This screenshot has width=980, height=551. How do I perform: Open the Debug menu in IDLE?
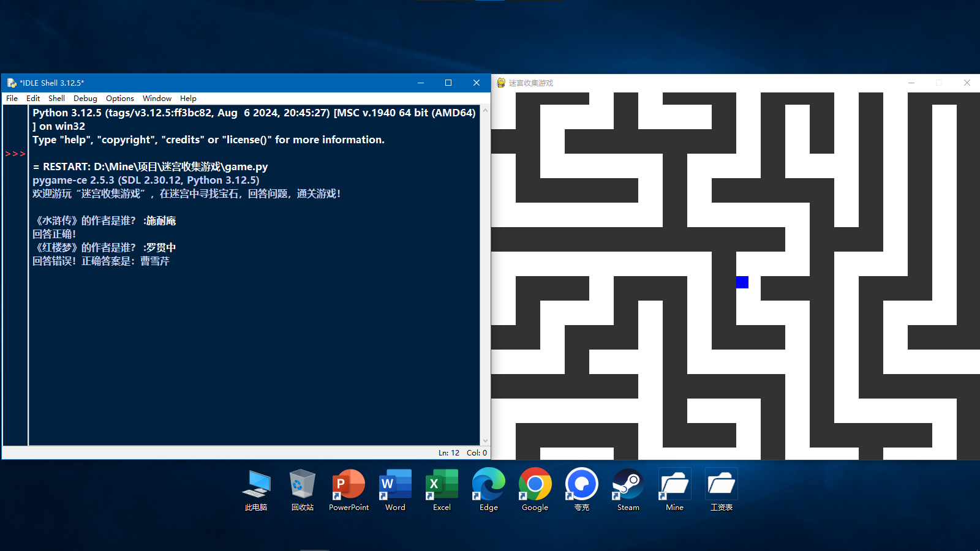[x=85, y=98]
